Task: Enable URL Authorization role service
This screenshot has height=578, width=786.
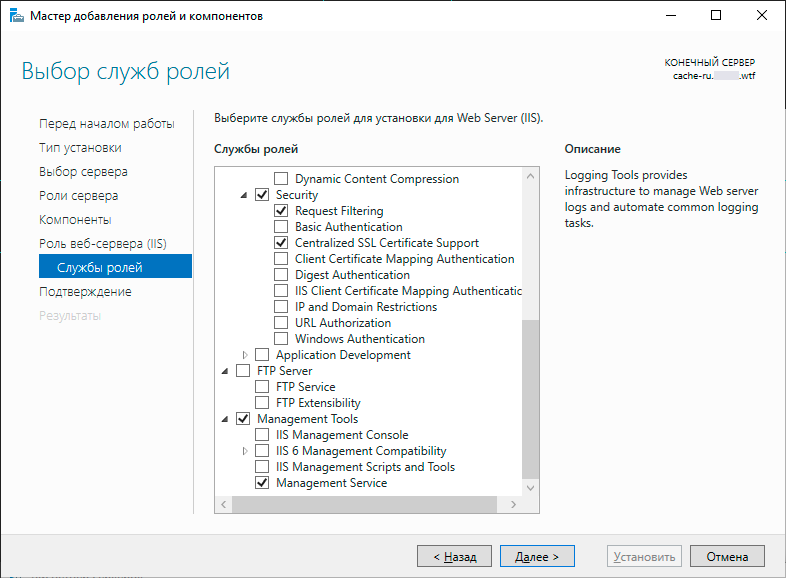Action: pyautogui.click(x=281, y=323)
